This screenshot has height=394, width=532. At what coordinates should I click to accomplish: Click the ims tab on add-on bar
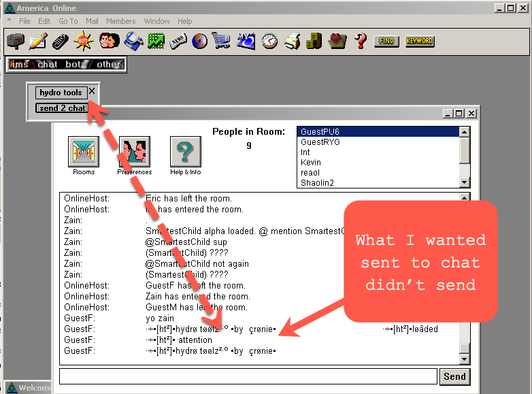point(20,64)
